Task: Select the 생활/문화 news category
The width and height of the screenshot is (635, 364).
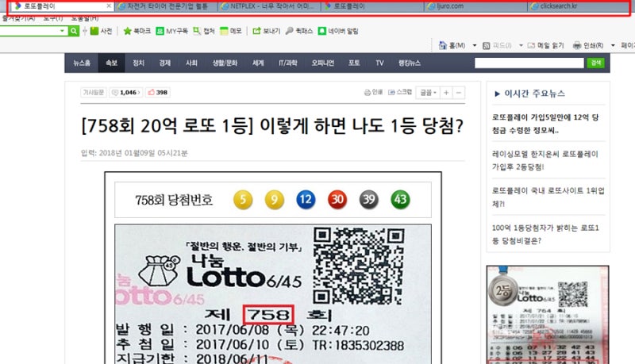Action: coord(225,63)
